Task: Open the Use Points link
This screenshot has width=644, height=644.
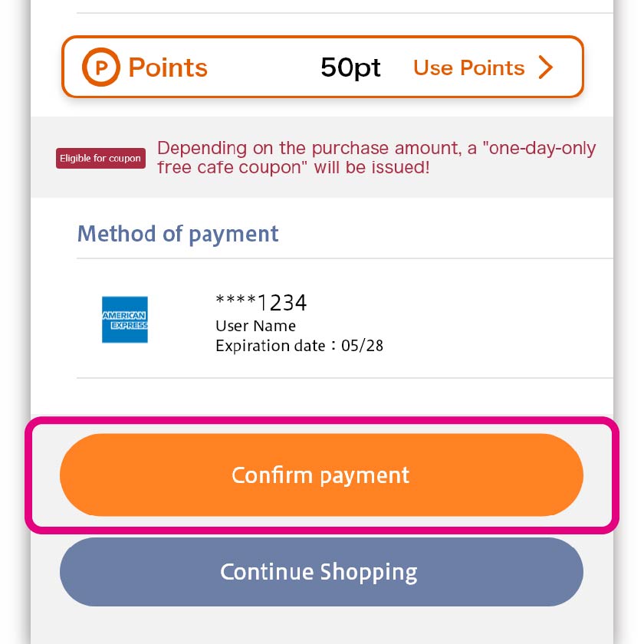Action: [468, 67]
